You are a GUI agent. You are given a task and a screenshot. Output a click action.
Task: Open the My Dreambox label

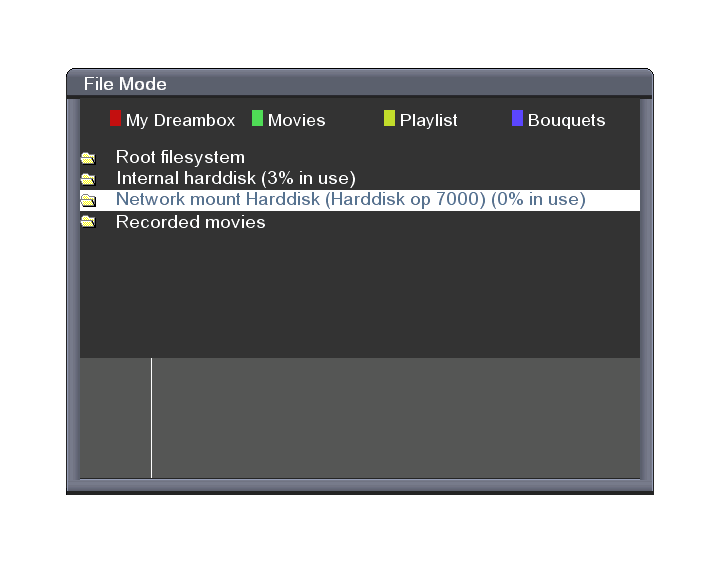tap(180, 120)
